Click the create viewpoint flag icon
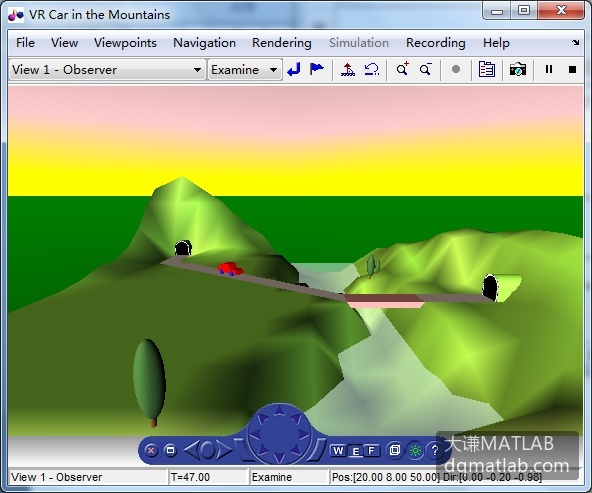The width and height of the screenshot is (592, 493). click(316, 69)
